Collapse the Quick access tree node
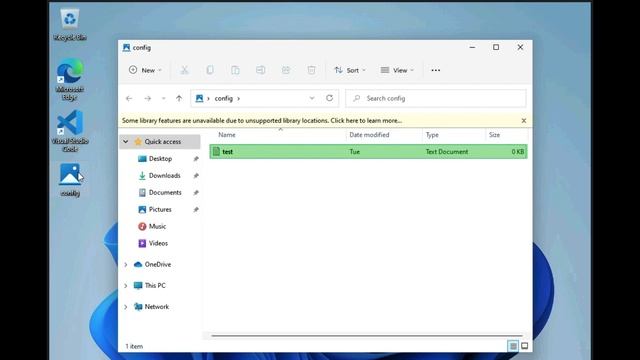The width and height of the screenshot is (640, 360). click(x=126, y=142)
